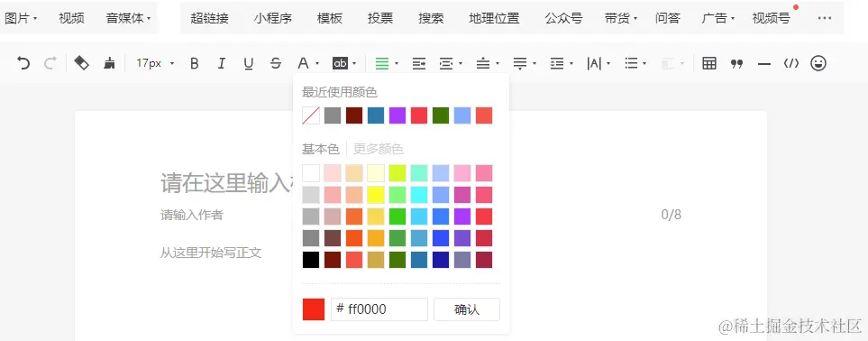This screenshot has height=341, width=868.
Task: Click the line height icon
Action: [x=557, y=63]
